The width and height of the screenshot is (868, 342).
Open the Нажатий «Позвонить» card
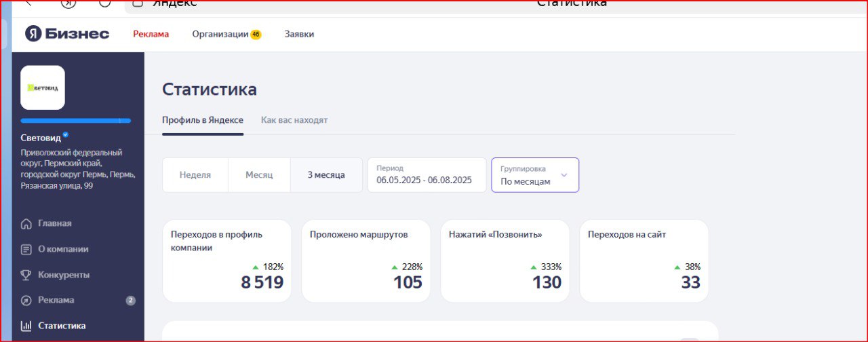(x=505, y=261)
